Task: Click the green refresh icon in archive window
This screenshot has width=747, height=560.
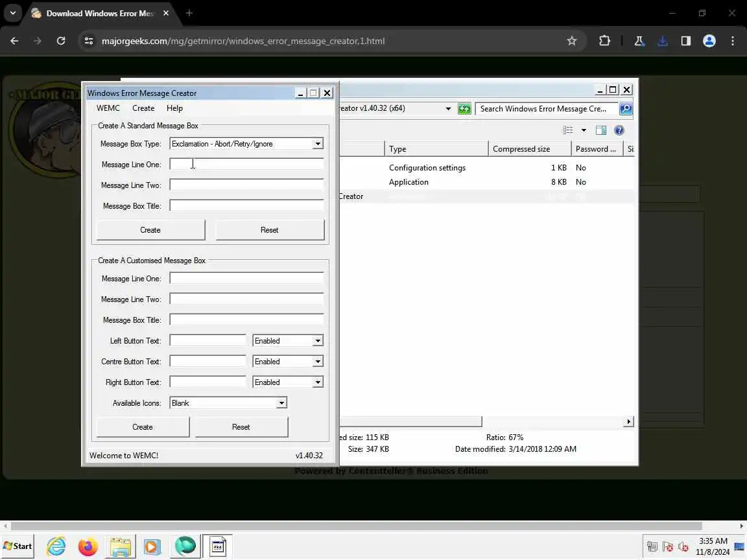Action: tap(464, 109)
